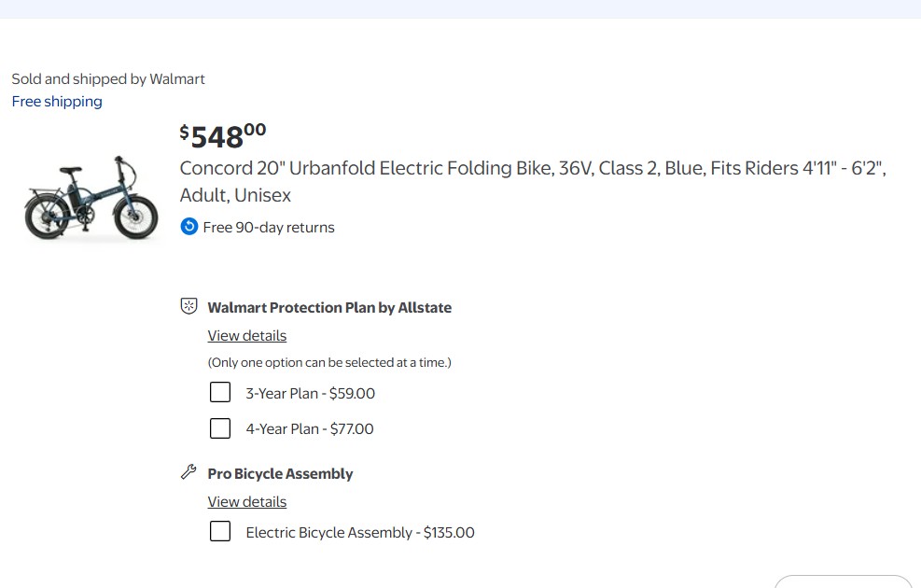Click the Electric Bicycle Assembly - $135.00 label
Viewport: 921px width, 588px height.
tap(359, 533)
